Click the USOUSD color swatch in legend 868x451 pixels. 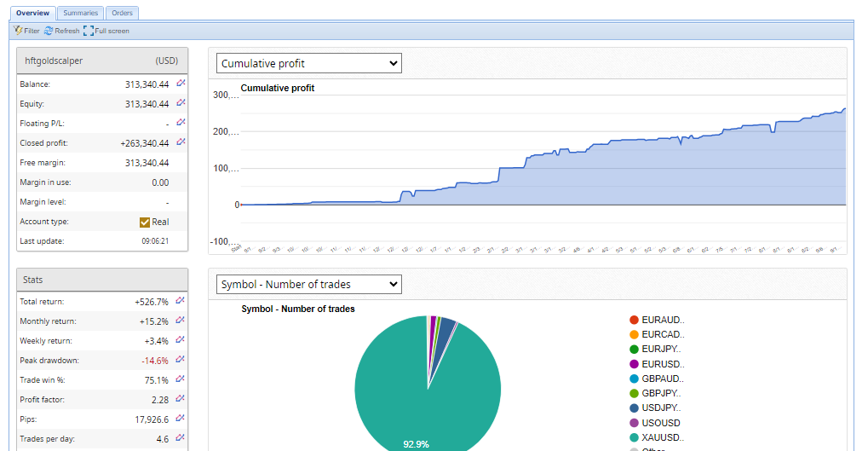click(x=634, y=423)
